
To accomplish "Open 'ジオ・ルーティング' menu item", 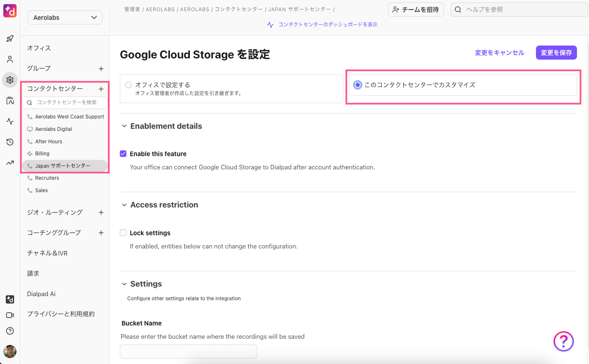I will [55, 212].
